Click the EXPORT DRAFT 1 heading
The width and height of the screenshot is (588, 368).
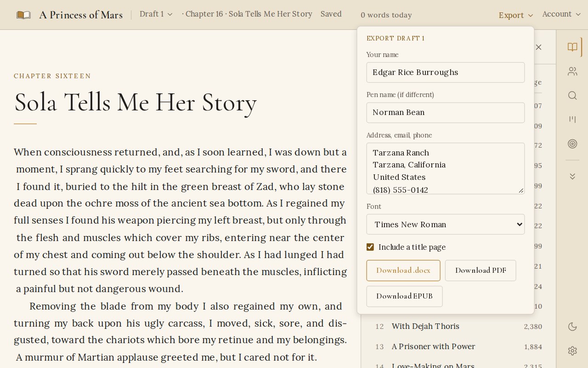click(396, 38)
